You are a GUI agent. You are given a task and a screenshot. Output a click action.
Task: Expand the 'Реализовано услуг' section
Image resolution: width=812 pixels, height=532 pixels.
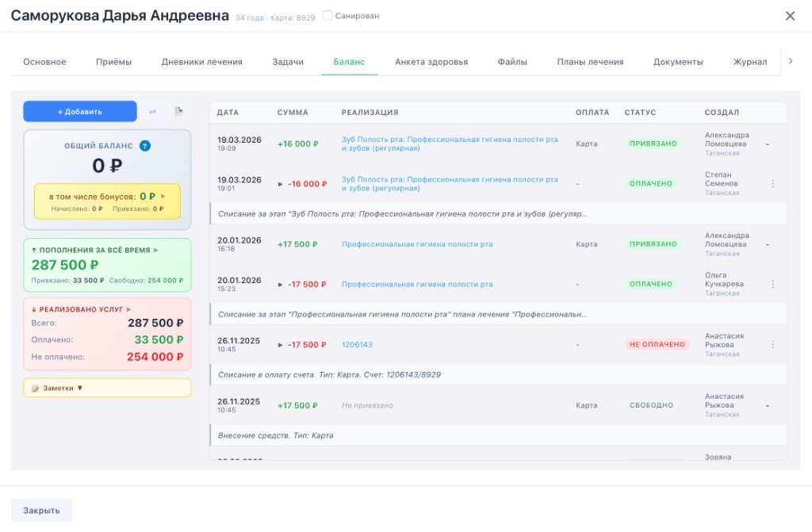click(x=129, y=309)
